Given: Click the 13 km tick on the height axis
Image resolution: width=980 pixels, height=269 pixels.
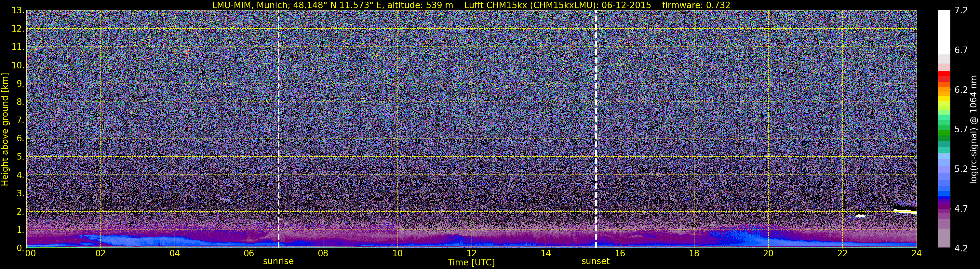Looking at the screenshot, I should pyautogui.click(x=18, y=11).
